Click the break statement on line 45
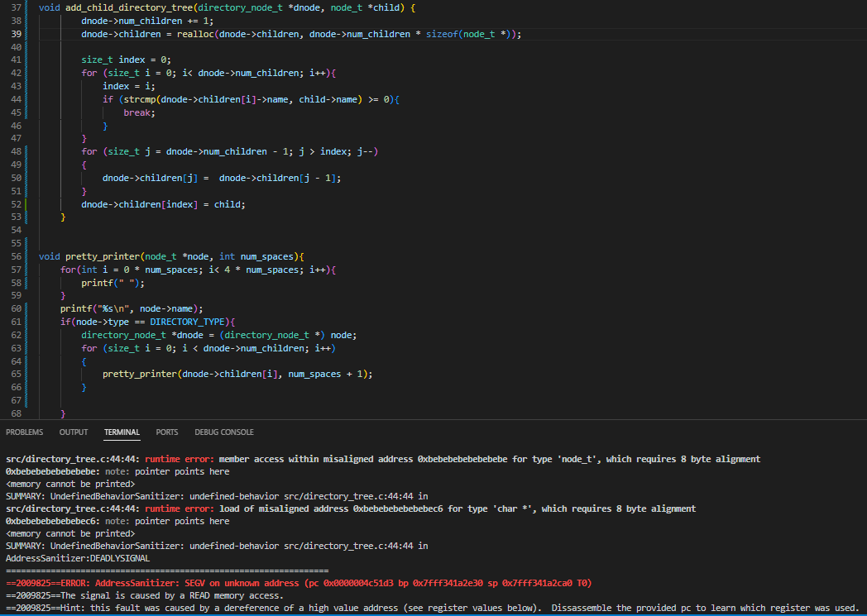 137,112
